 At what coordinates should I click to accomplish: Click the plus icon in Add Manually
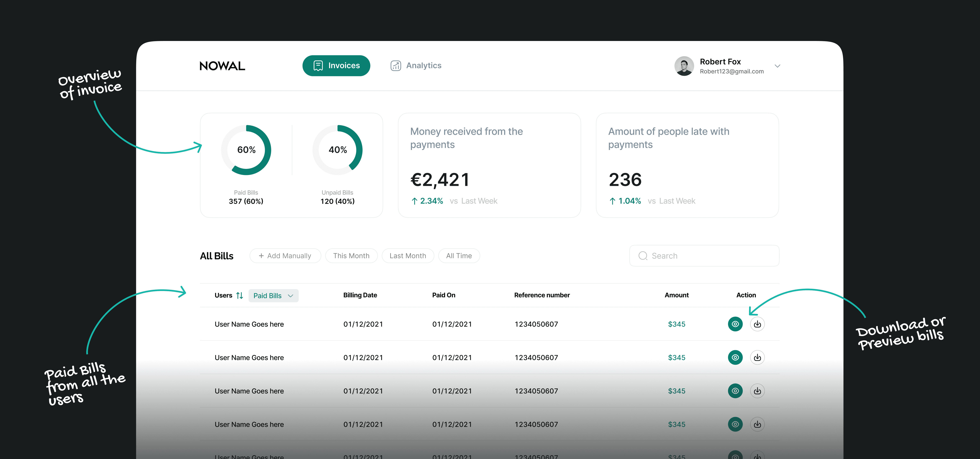coord(261,256)
